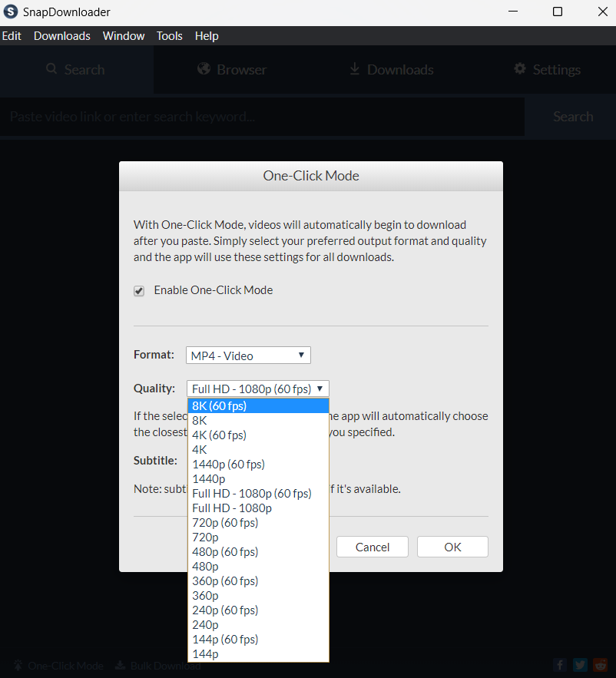Pick Full HD - 1080p without 60 fps
This screenshot has width=616, height=678.
point(258,508)
